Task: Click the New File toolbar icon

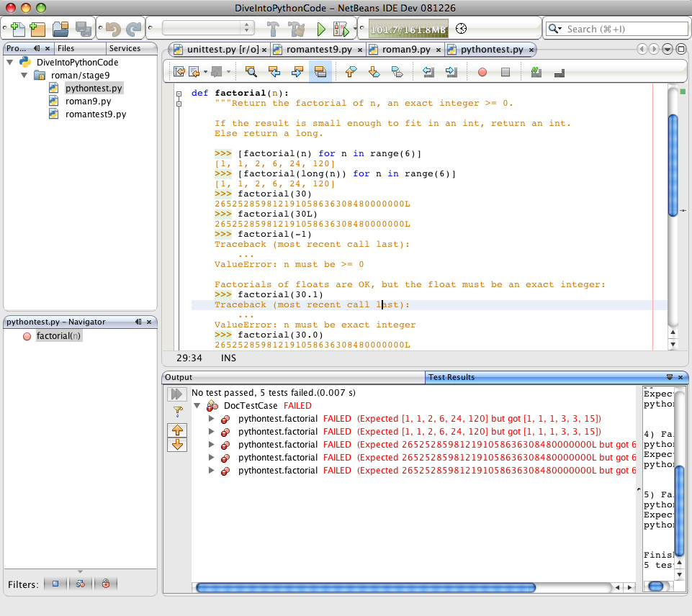Action: pyautogui.click(x=18, y=29)
